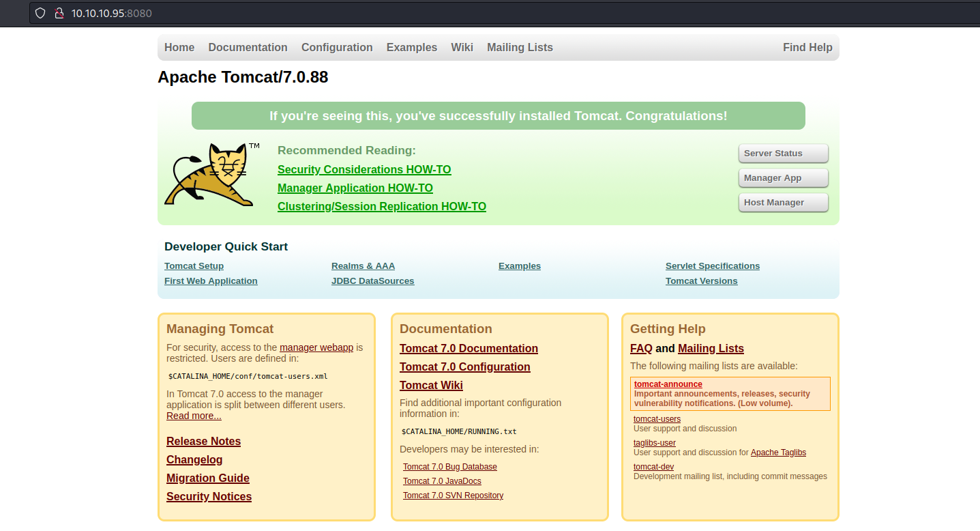Click the shield tracking protection icon
This screenshot has height=531, width=980.
(40, 13)
